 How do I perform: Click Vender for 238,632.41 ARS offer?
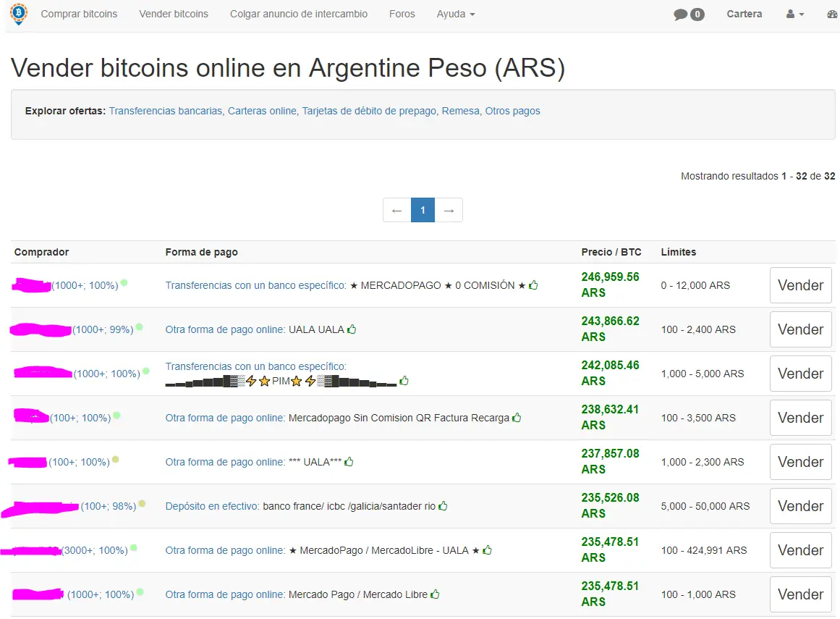point(800,418)
